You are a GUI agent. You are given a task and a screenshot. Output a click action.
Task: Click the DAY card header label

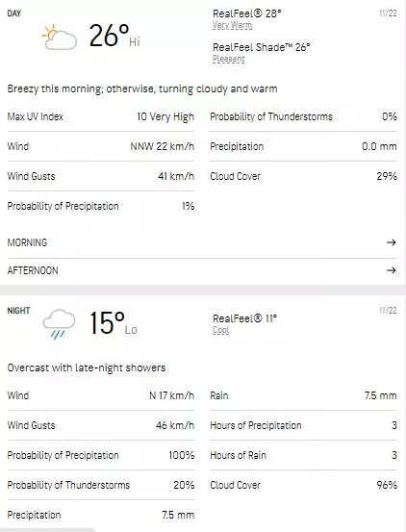[x=14, y=13]
